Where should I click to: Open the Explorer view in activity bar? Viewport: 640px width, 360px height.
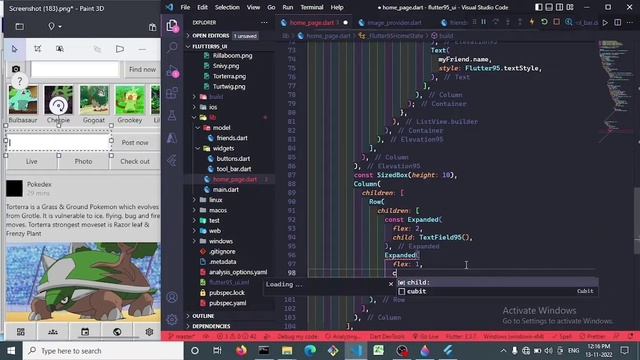pos(172,26)
